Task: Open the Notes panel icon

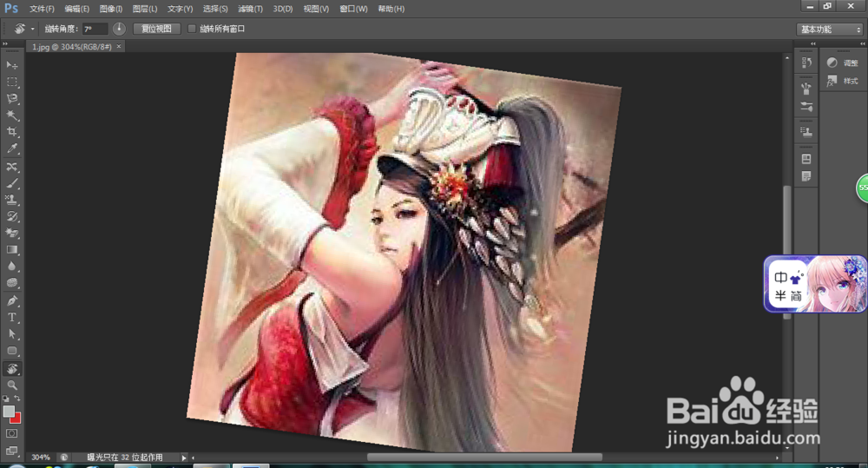Action: [x=806, y=176]
